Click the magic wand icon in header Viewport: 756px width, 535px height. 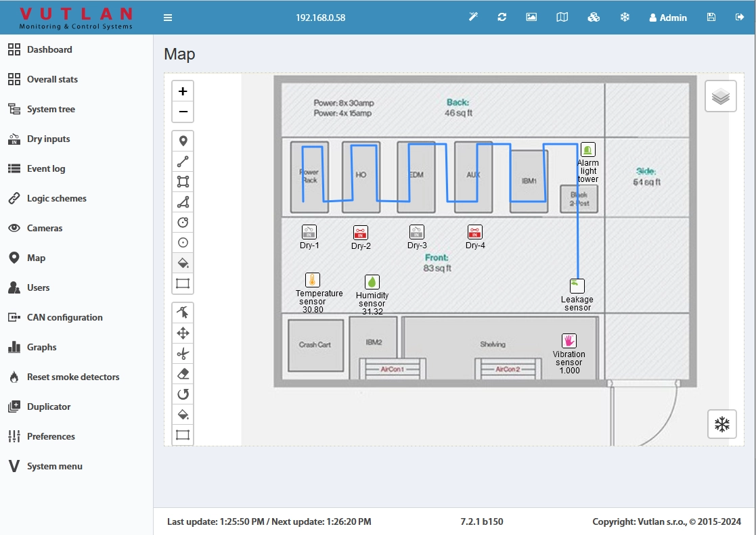[474, 18]
